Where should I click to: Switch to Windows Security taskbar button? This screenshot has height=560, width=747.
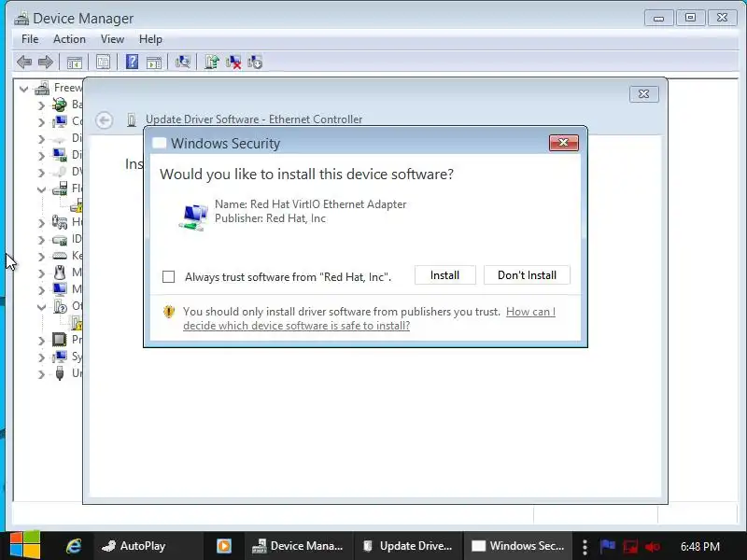[x=518, y=546]
